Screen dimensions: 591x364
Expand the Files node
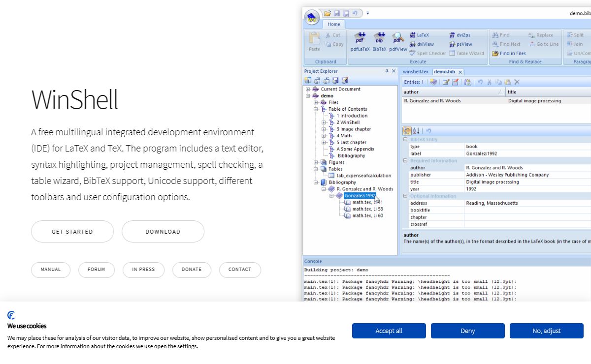[x=316, y=103]
